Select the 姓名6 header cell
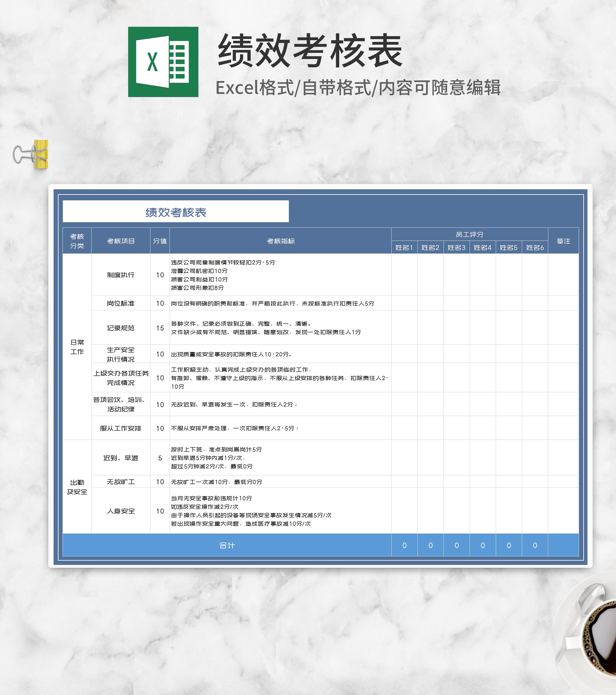 tap(535, 247)
